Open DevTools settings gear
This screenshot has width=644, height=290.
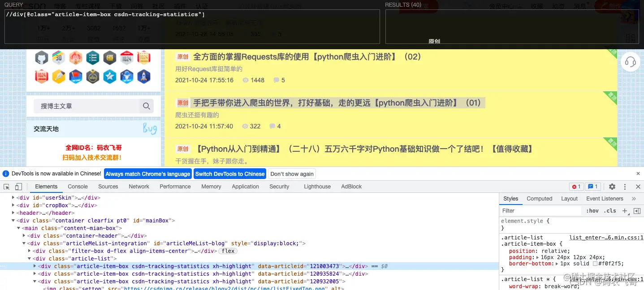[612, 187]
